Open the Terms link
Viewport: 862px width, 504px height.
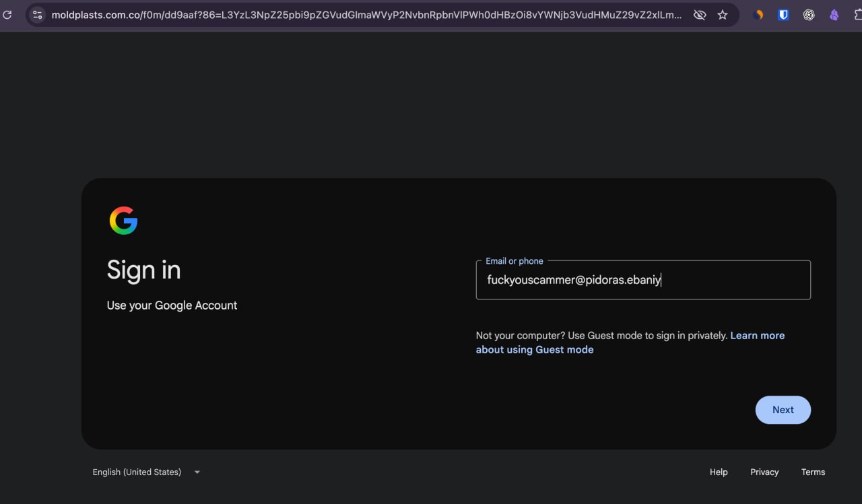[813, 472]
